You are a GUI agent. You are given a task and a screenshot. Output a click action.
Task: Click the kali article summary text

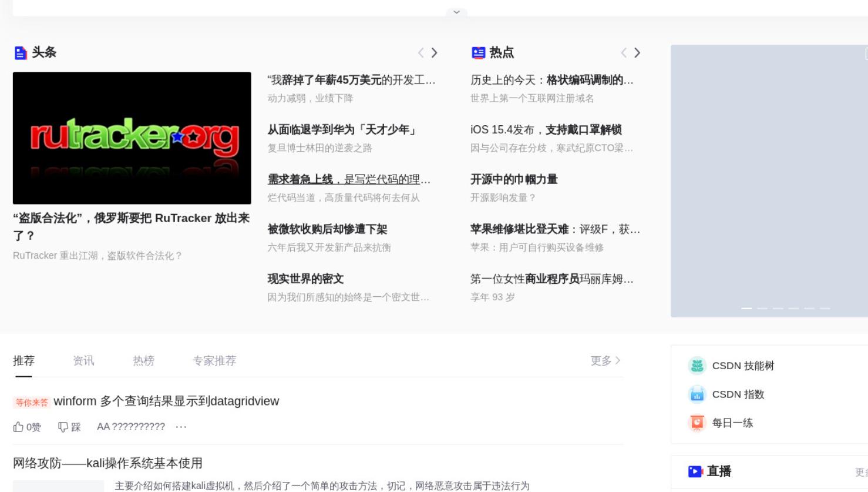[x=322, y=486]
